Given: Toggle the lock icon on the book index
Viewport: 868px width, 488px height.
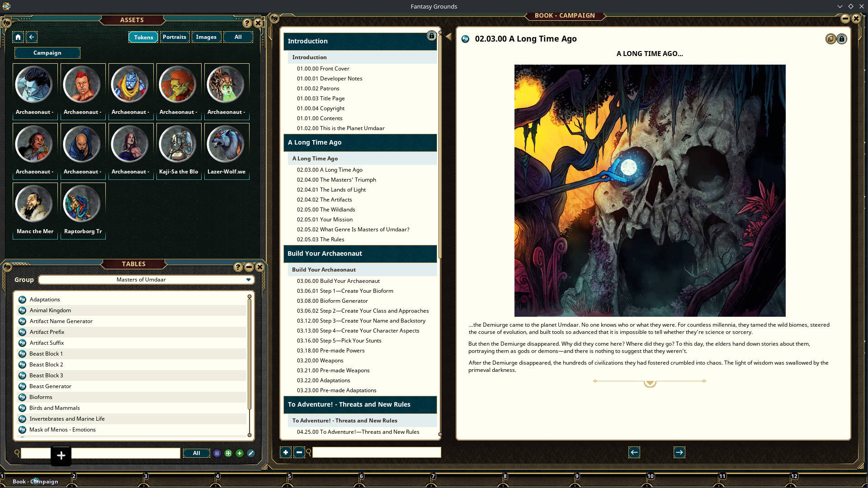Looking at the screenshot, I should tap(431, 36).
